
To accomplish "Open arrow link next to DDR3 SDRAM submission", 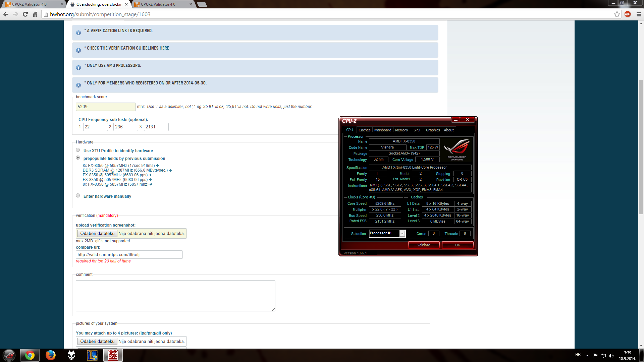I will click(170, 170).
